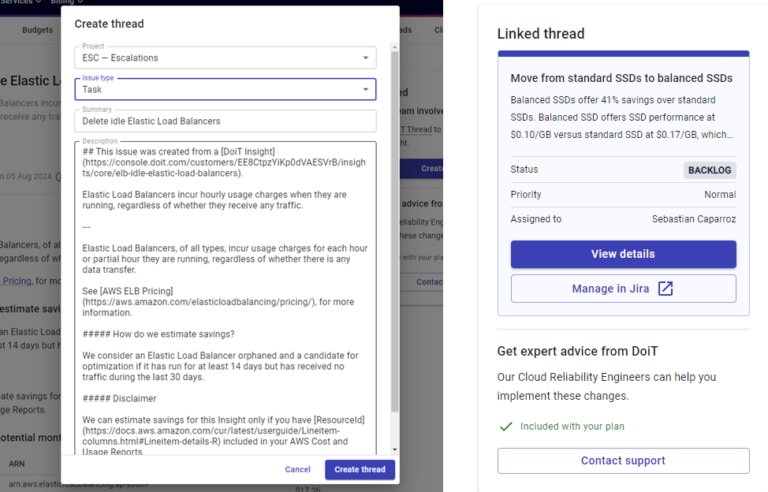Click View details on the linked thread
The height and width of the screenshot is (492, 768).
[623, 254]
